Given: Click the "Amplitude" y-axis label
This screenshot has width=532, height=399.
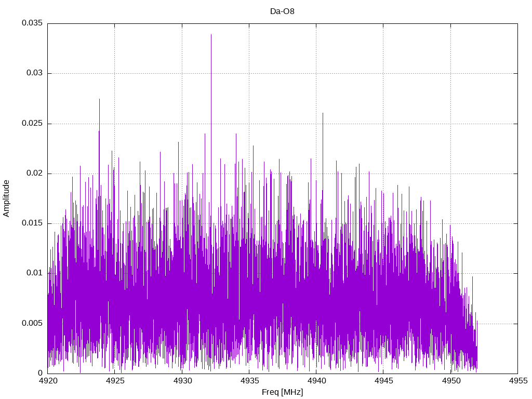Looking at the screenshot, I should 6,198.
